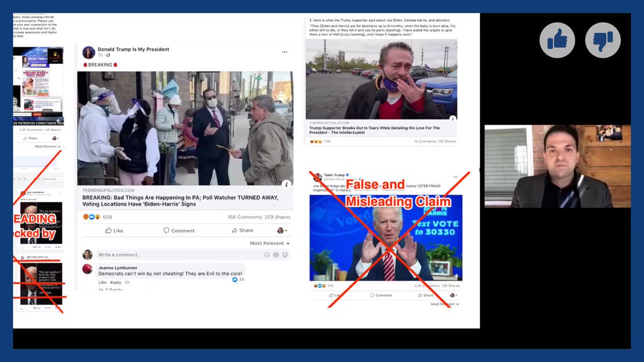Open Most Relevant dropdown under main post
The height and width of the screenshot is (362, 644).
[x=270, y=243]
